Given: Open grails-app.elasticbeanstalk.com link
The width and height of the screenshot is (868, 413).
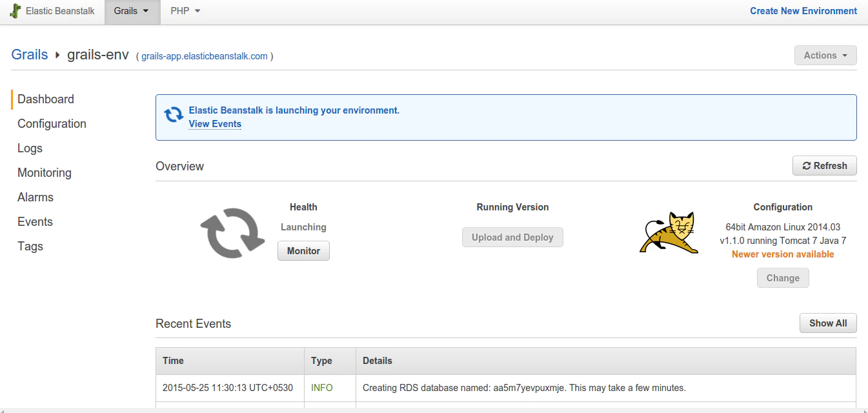Looking at the screenshot, I should (x=205, y=56).
